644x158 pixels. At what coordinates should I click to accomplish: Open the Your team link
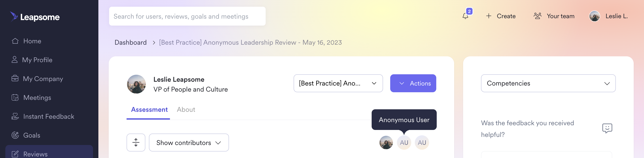pos(554,16)
